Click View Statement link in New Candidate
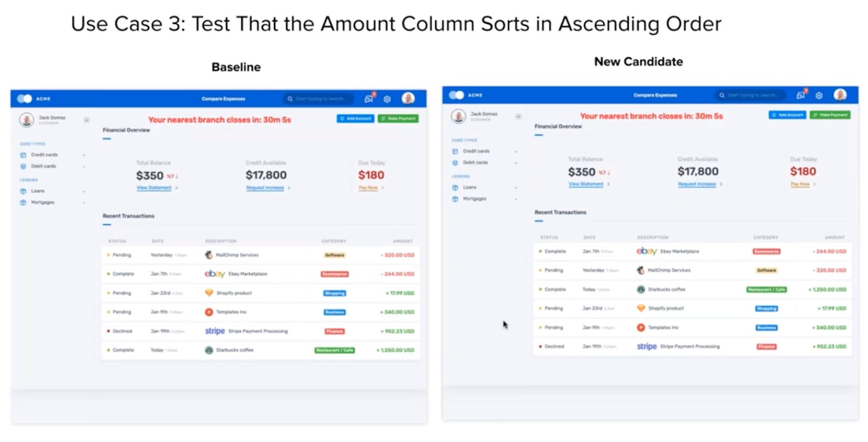The width and height of the screenshot is (868, 442). pos(585,184)
